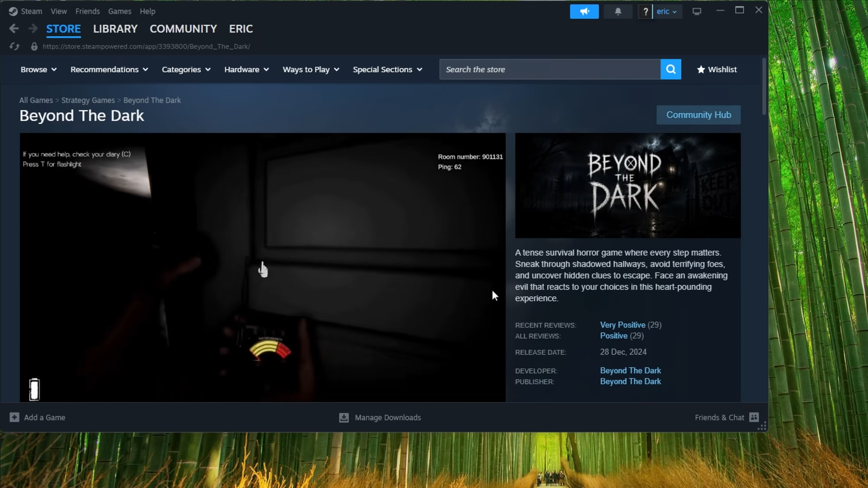Click the Beyond The Dark page title
The width and height of the screenshot is (868, 488).
[x=81, y=116]
